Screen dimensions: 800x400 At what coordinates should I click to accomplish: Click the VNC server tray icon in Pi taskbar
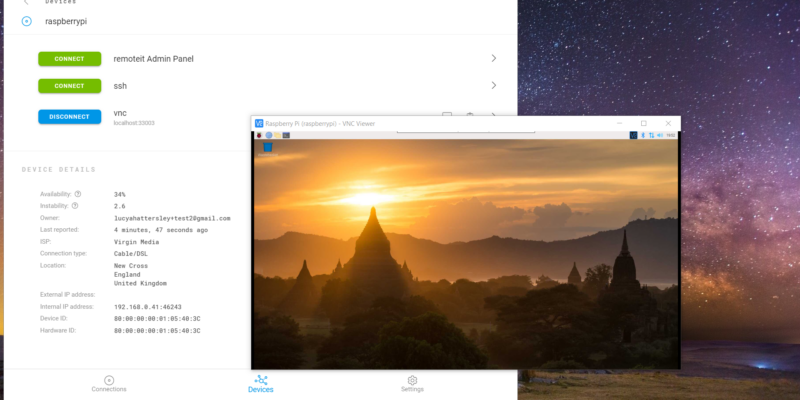634,135
